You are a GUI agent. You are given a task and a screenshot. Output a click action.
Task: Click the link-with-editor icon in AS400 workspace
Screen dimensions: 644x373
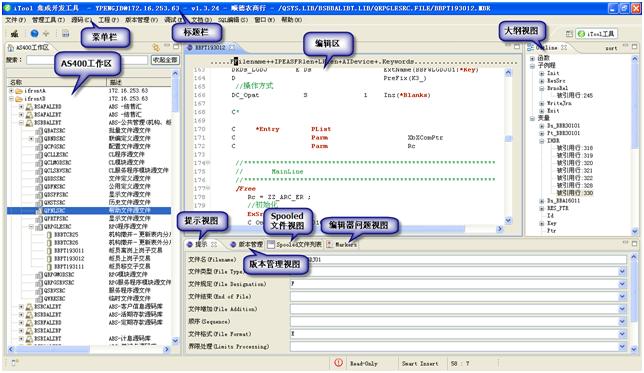tap(156, 47)
